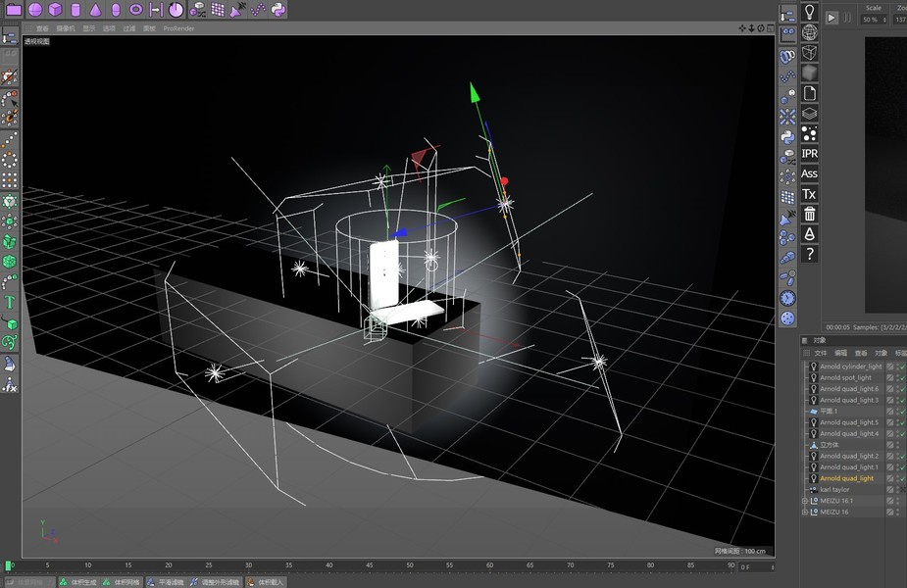The image size is (907, 588).
Task: Select the purple sphere attractor icon
Action: (35, 9)
